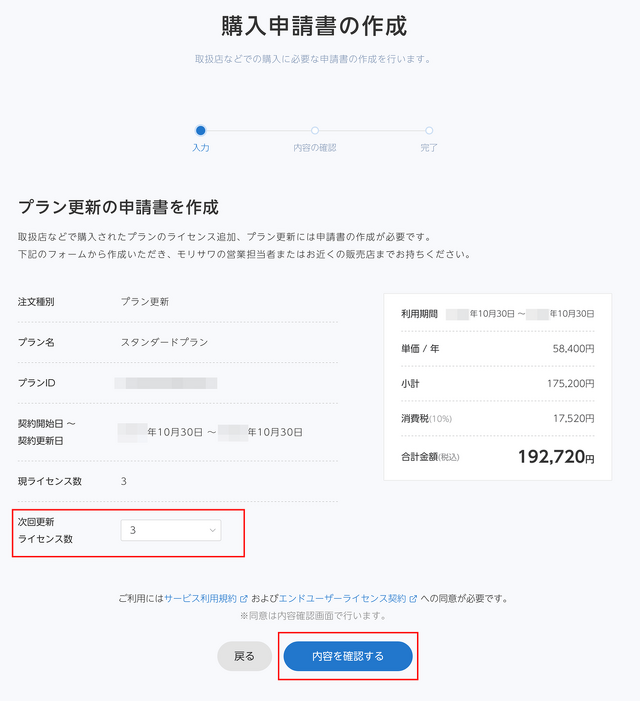Open external-link icon beside サービス利用規約
640x701 pixels.
(x=244, y=599)
